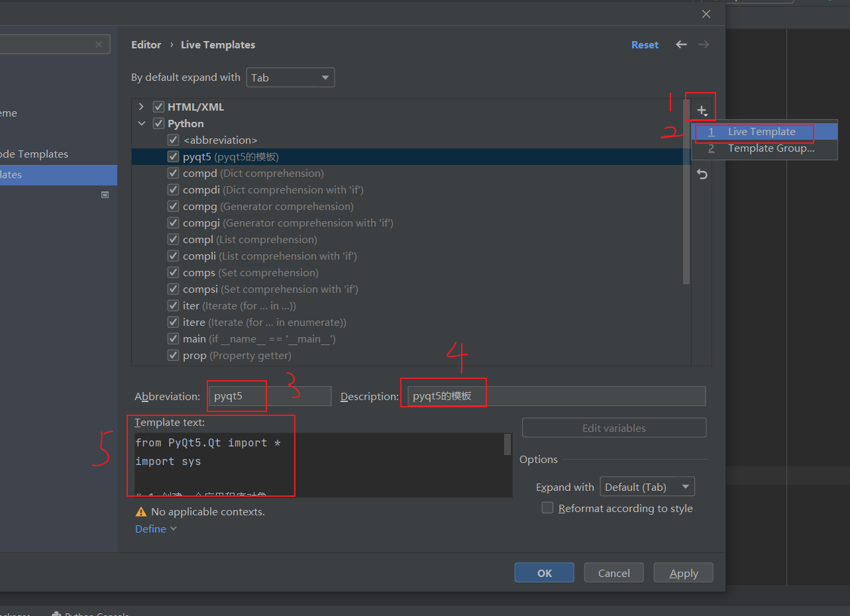Click the Edit variables button
850x616 pixels.
tap(614, 428)
